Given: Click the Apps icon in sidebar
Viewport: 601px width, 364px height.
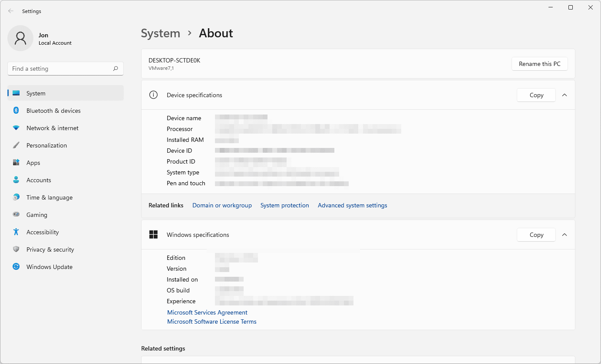Looking at the screenshot, I should pos(16,163).
